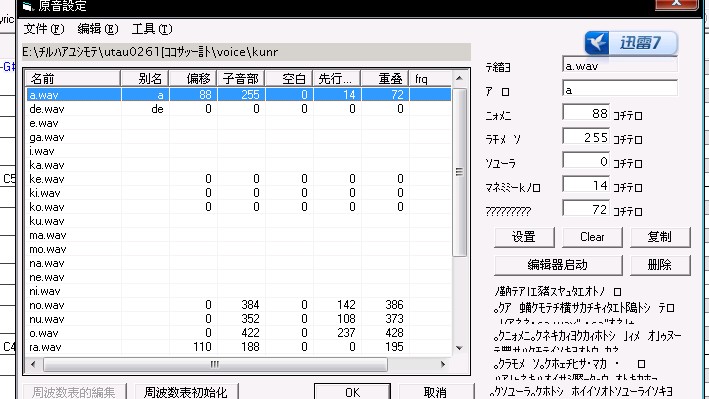Select the ga.wav entry
Viewport: 709px width, 399px height.
(x=47, y=137)
